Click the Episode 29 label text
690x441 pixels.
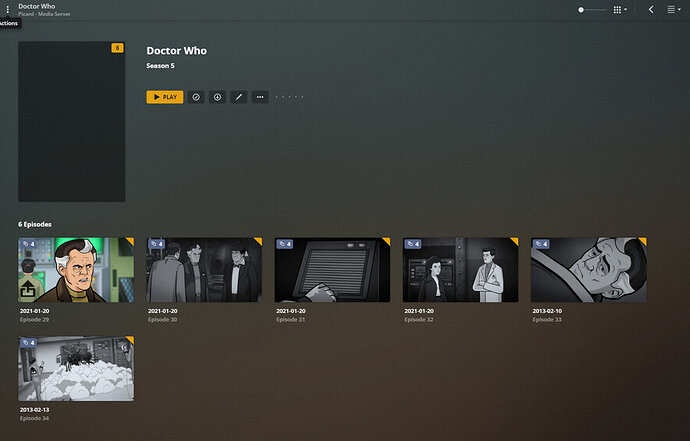pyautogui.click(x=34, y=320)
